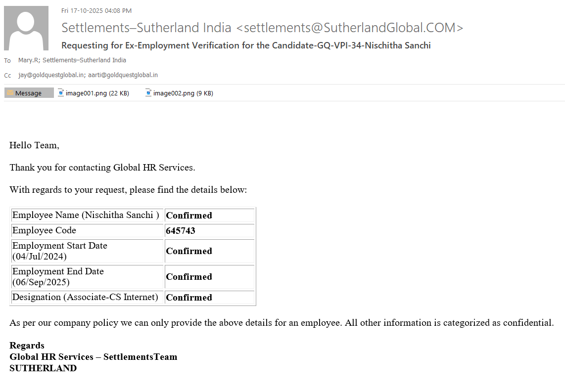Open the image001.png (22 KB) attachment name
This screenshot has width=565, height=392.
click(97, 93)
